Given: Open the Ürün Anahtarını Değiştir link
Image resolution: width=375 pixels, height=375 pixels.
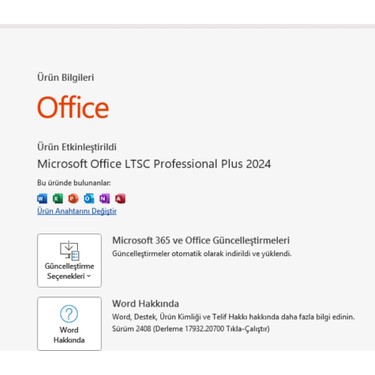Looking at the screenshot, I should click(77, 211).
